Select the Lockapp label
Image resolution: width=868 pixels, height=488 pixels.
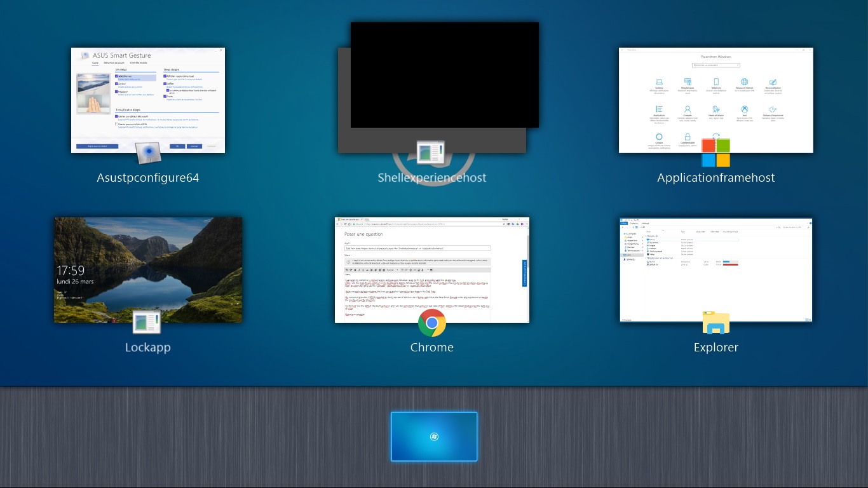click(148, 348)
